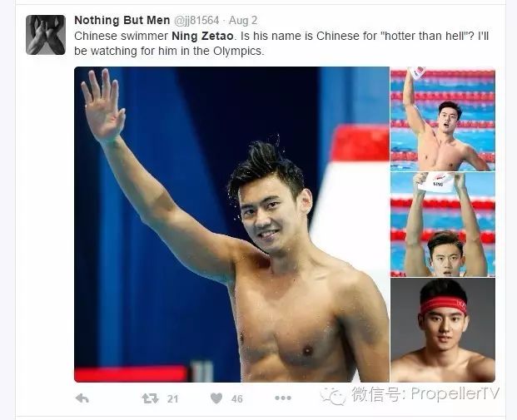Open the top-right photo of swimmer in pool
The height and width of the screenshot is (420, 517).
coord(443,119)
